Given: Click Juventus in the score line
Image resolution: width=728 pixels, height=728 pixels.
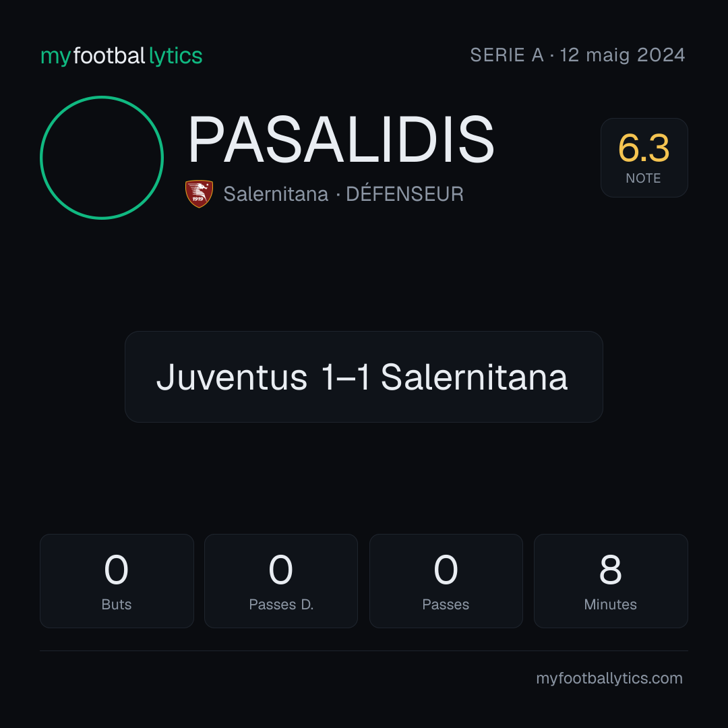Looking at the screenshot, I should coord(232,377).
